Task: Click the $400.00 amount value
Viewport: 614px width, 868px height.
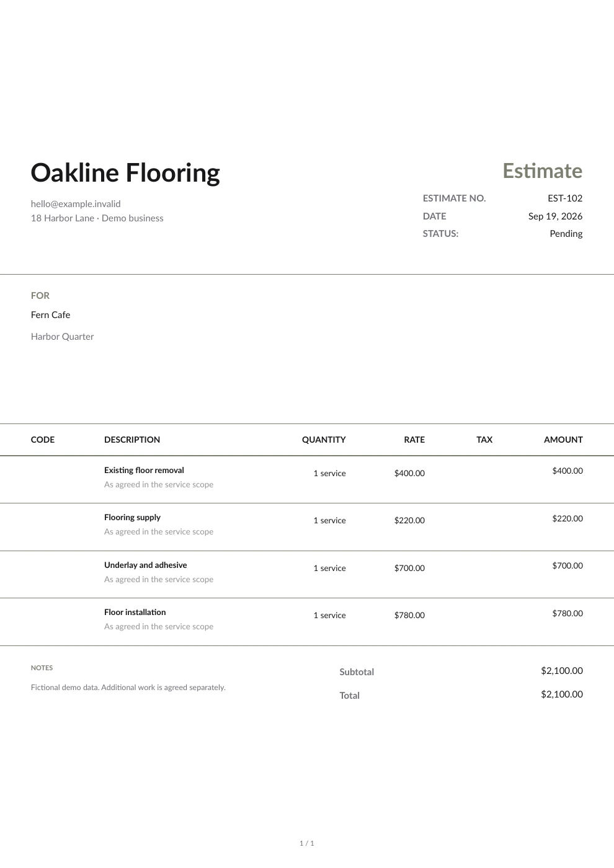Action: click(567, 471)
